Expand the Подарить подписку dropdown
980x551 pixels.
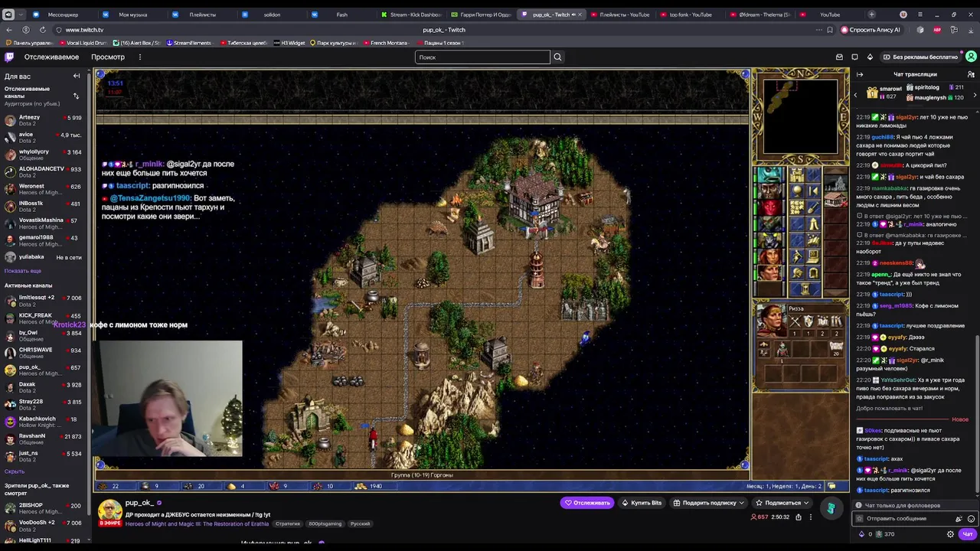click(x=742, y=503)
